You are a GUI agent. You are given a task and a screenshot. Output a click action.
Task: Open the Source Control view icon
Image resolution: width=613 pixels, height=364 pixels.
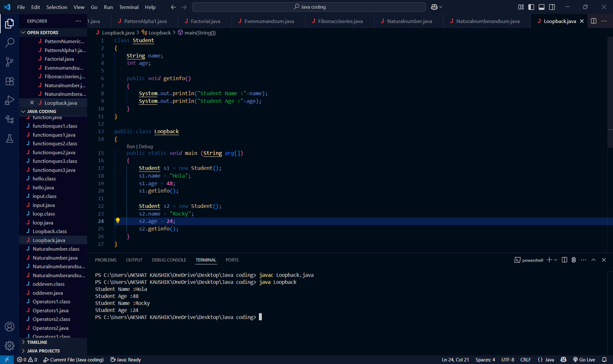[x=9, y=62]
